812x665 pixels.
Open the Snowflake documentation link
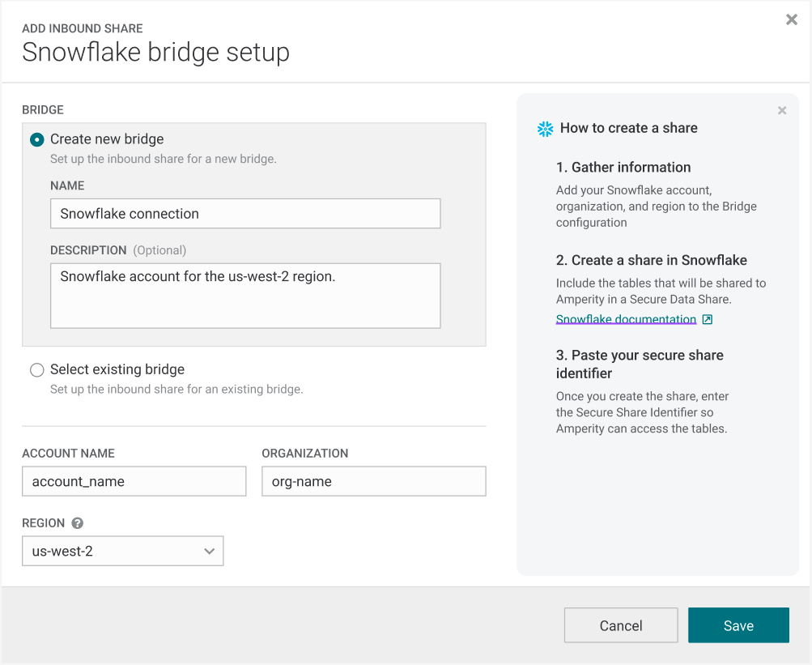tap(626, 320)
